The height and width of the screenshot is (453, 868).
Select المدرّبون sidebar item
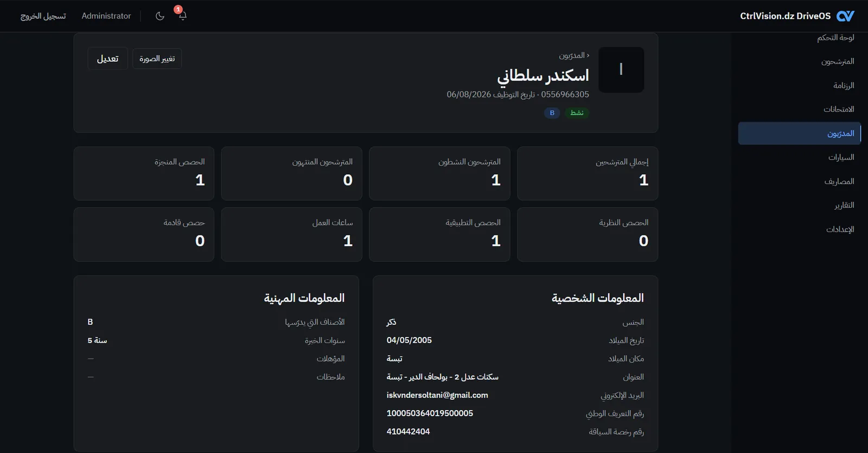pyautogui.click(x=800, y=133)
